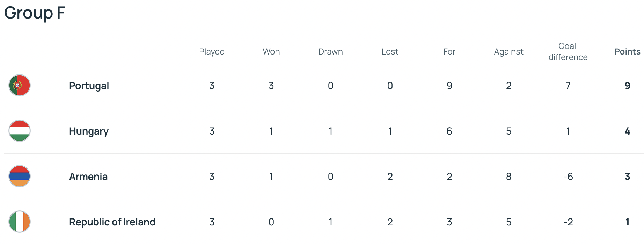Click the For column header
Screen dimensions: 644x244
(449, 52)
